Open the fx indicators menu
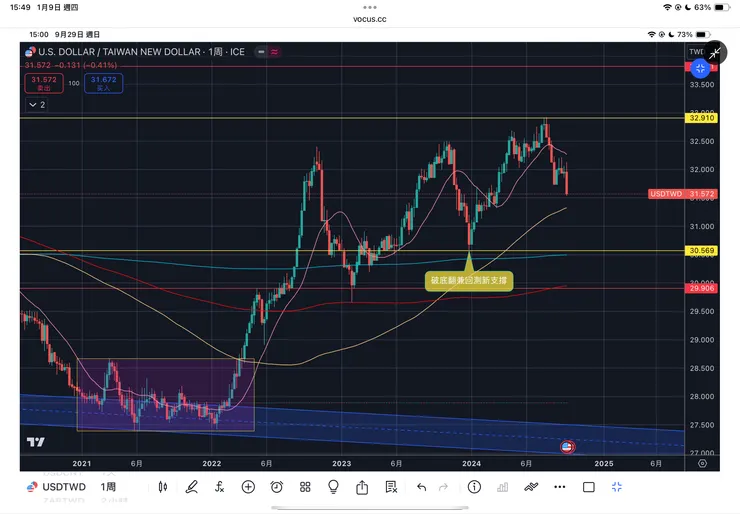The width and height of the screenshot is (740, 514). point(219,487)
